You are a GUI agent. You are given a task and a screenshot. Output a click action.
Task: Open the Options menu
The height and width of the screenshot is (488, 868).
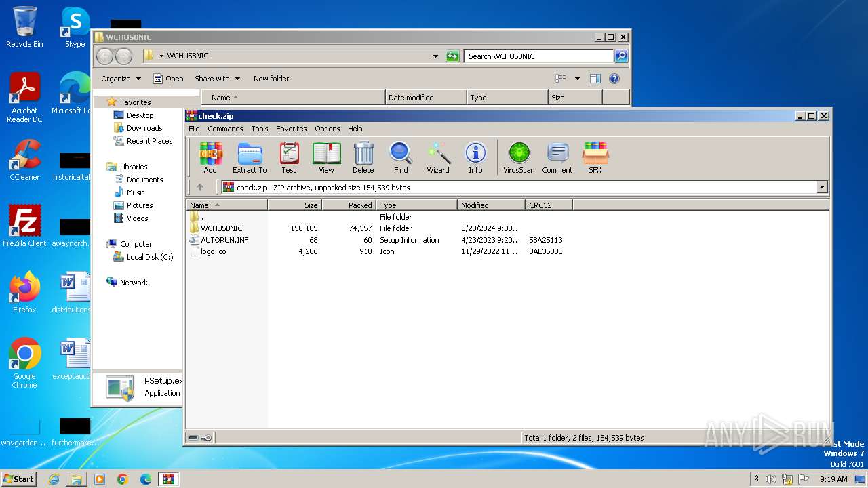(328, 129)
